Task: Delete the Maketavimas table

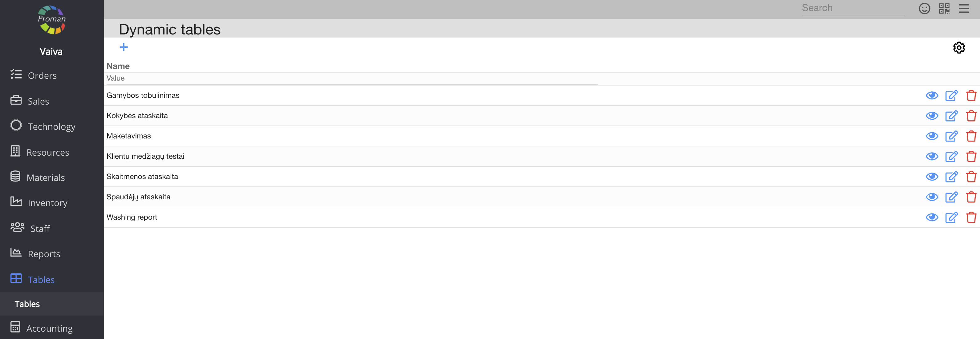Action: click(971, 136)
